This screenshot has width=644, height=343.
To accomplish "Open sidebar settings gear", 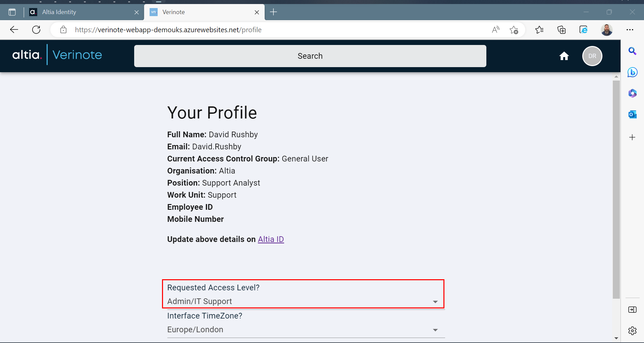I will pyautogui.click(x=632, y=331).
